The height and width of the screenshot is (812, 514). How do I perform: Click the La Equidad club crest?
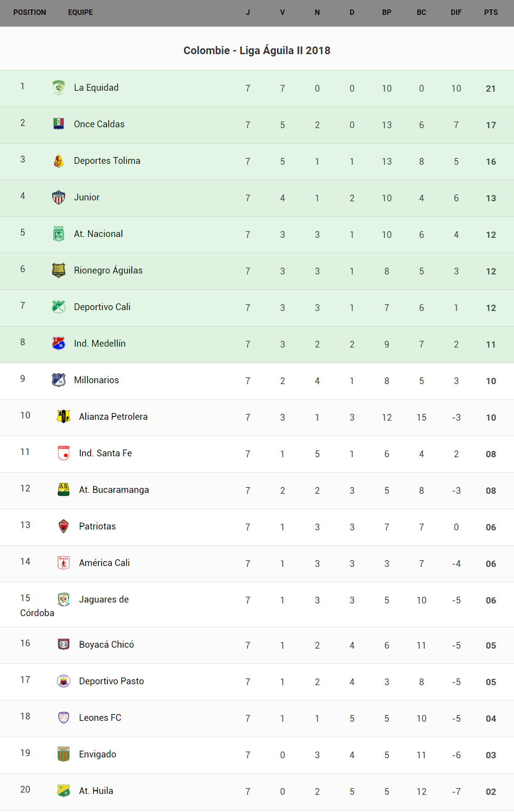(x=59, y=88)
